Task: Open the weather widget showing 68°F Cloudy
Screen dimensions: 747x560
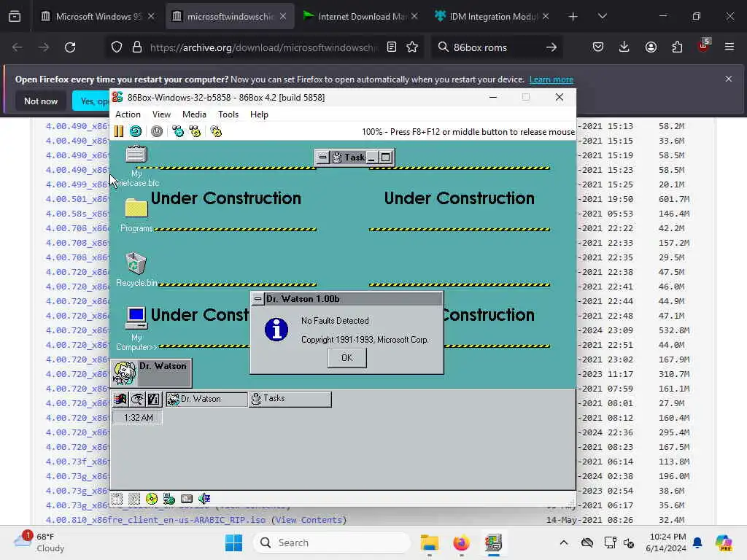Action: pos(39,542)
